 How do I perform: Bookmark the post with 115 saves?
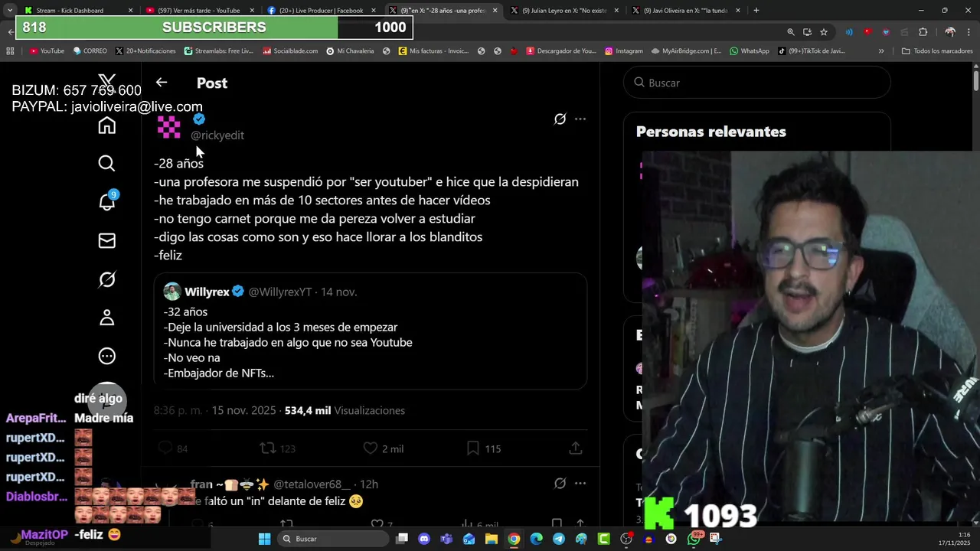[x=483, y=448]
